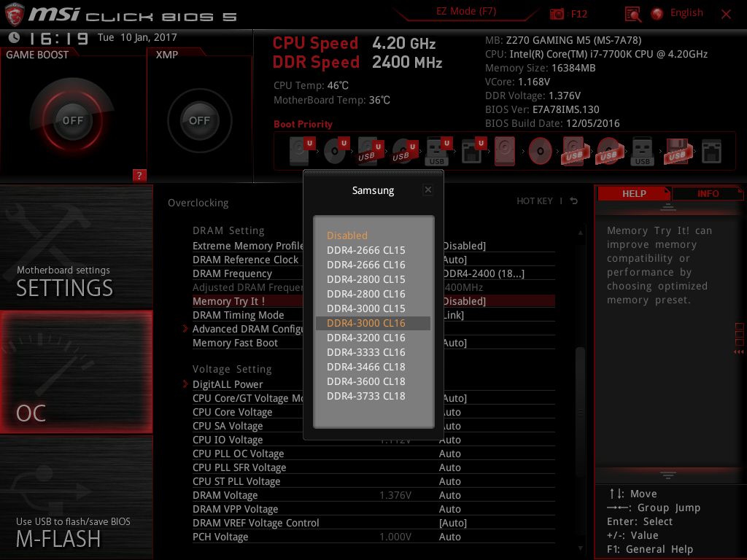Click the red question mark help icon

click(x=139, y=175)
